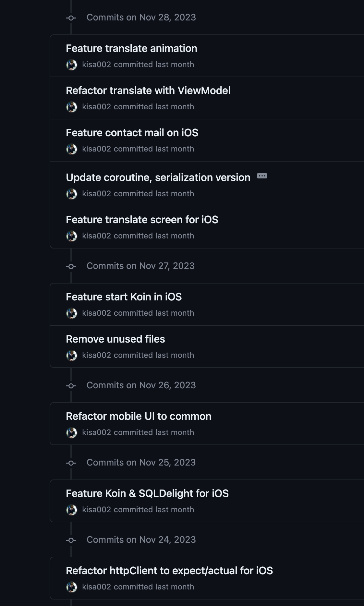Open Feature Koin & SQLDelight for iOS commit
The height and width of the screenshot is (606, 364).
pyautogui.click(x=147, y=493)
